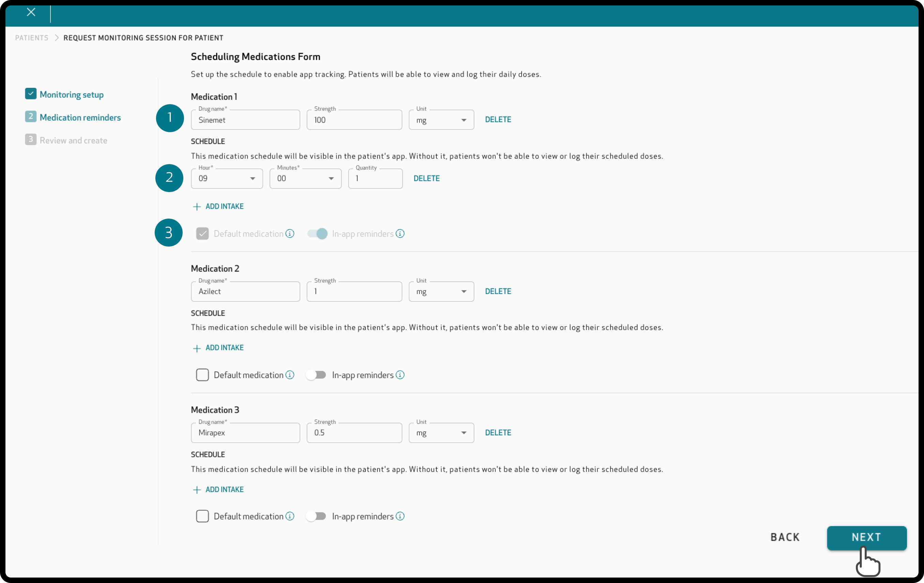The height and width of the screenshot is (583, 924).
Task: Delete Medication 3 Mirapex entry
Action: click(x=498, y=432)
